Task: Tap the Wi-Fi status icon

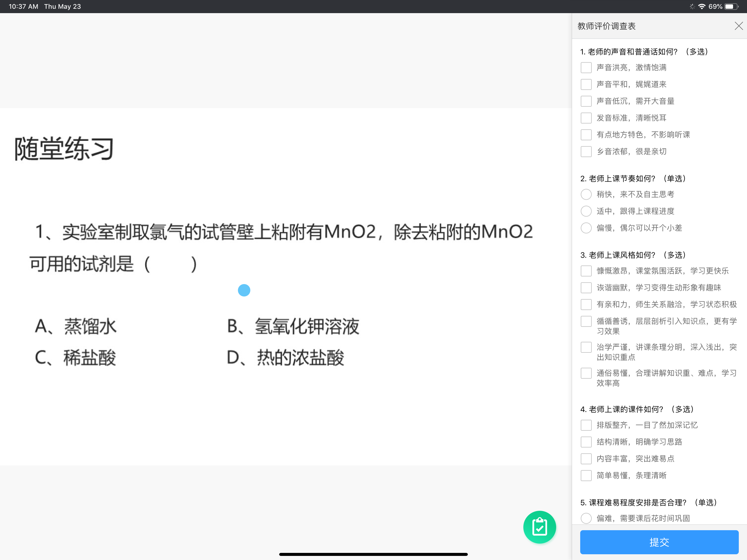Action: (701, 6)
